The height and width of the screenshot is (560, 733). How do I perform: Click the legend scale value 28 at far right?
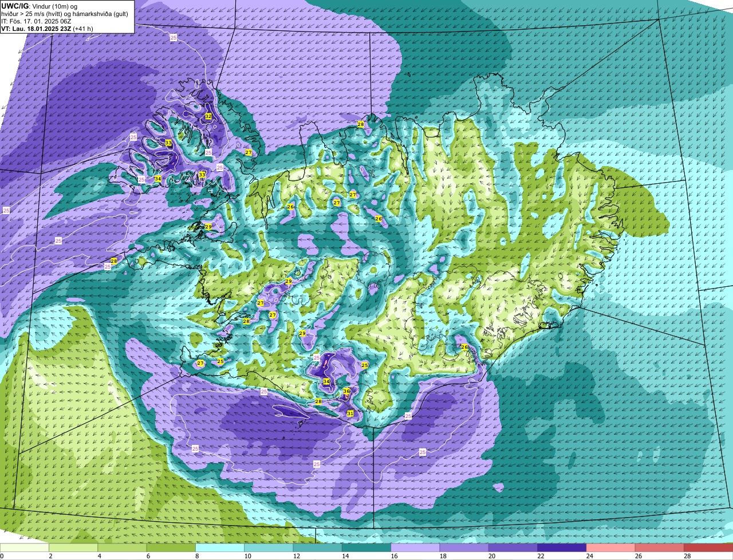687,556
